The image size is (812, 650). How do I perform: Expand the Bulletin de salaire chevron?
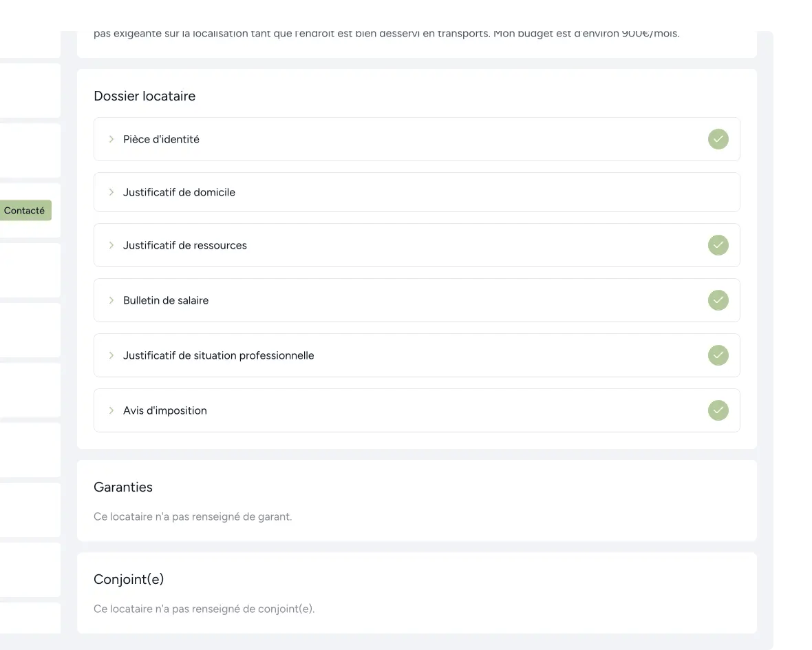(111, 300)
